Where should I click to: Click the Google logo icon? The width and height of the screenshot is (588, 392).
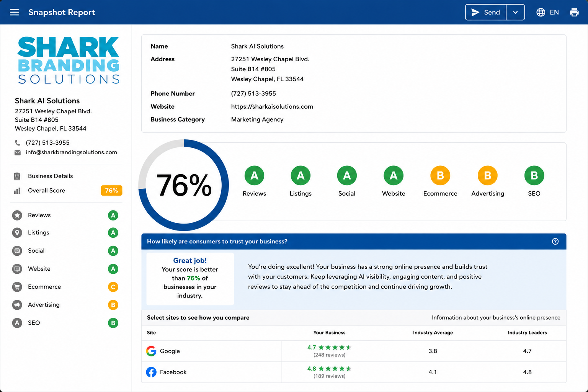tap(151, 351)
